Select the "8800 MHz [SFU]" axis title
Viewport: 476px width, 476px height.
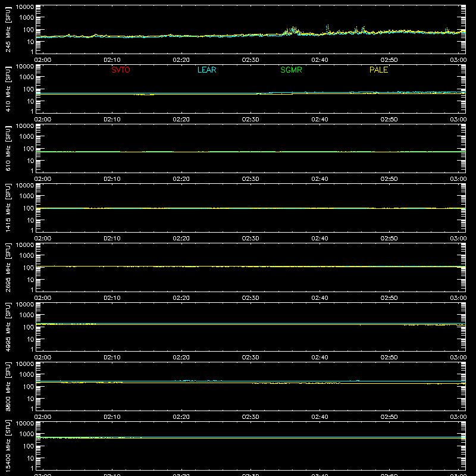click(x=8, y=386)
